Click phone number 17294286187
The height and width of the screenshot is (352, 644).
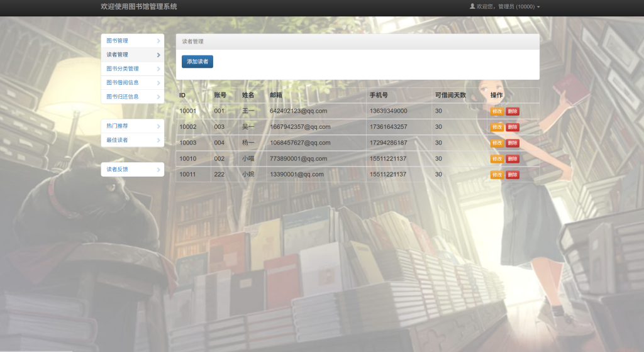(389, 143)
